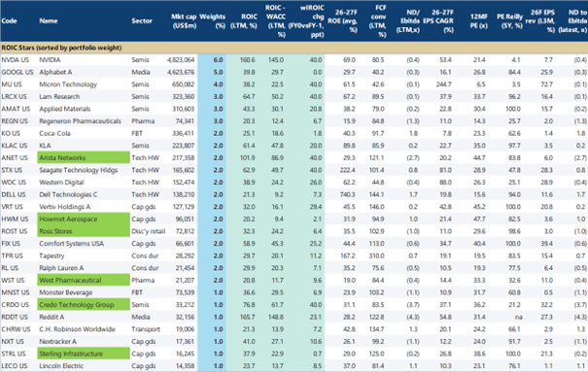588x372 pixels.
Task: Click the Tapestry name cell
Action: [52, 255]
